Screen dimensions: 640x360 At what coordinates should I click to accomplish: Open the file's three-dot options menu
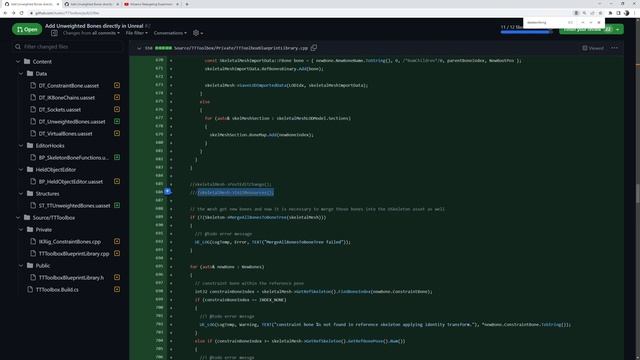[614, 48]
